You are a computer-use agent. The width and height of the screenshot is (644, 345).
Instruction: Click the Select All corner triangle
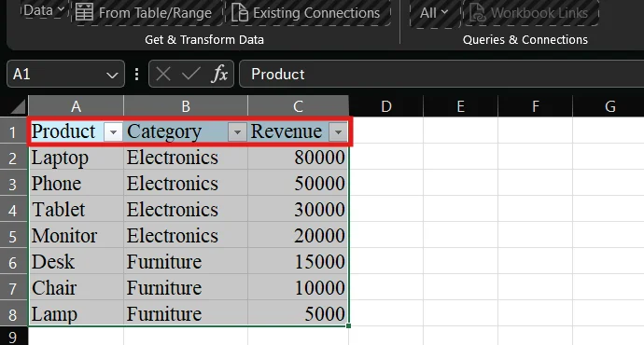click(17, 106)
